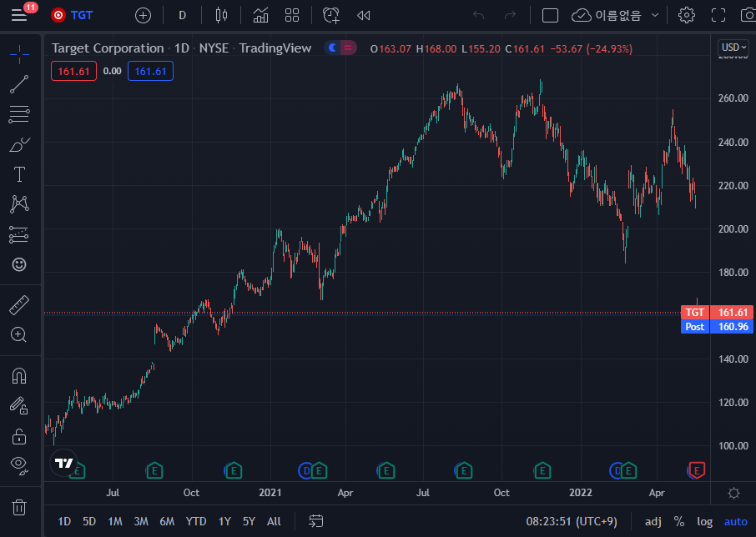Select the Text annotation tool
Viewport: 756px width, 537px height.
tap(19, 174)
